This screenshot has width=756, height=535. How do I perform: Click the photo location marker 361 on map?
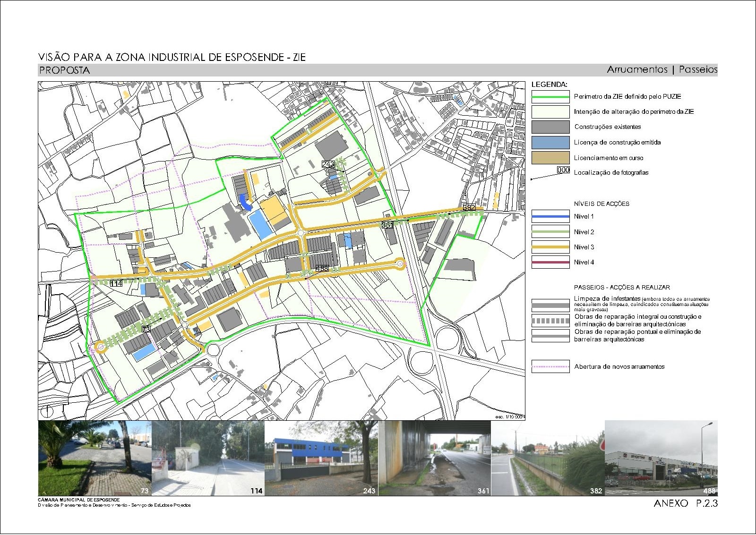[387, 225]
